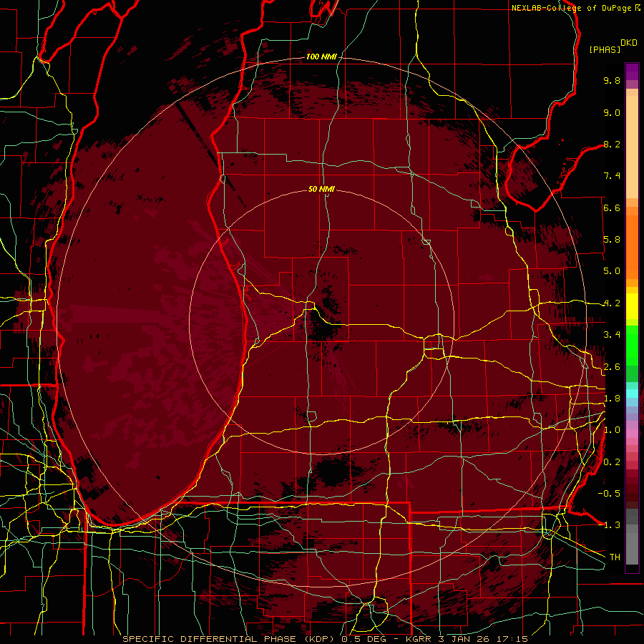Image resolution: width=644 pixels, height=644 pixels.
Task: Pick the bright green segment of the color bar
Action: point(632,345)
